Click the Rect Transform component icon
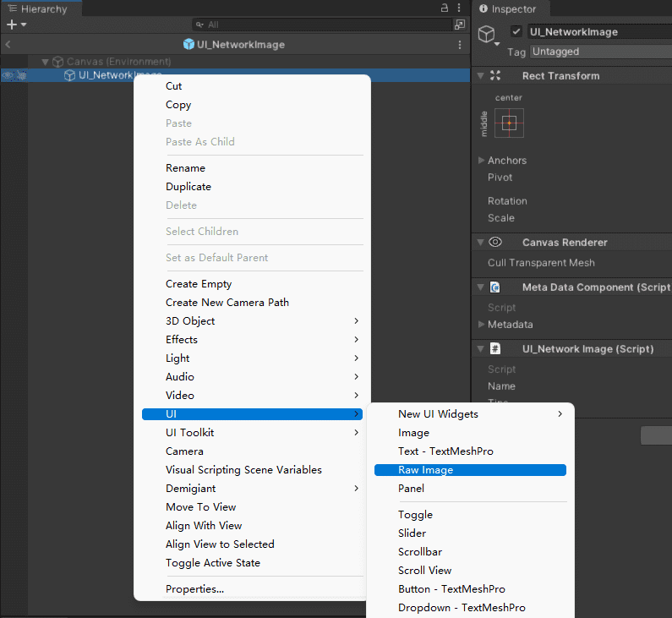672x618 pixels. 495,76
